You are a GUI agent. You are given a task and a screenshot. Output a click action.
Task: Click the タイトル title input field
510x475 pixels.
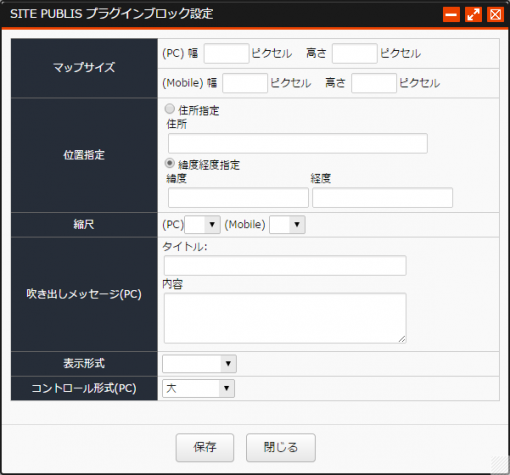point(285,265)
